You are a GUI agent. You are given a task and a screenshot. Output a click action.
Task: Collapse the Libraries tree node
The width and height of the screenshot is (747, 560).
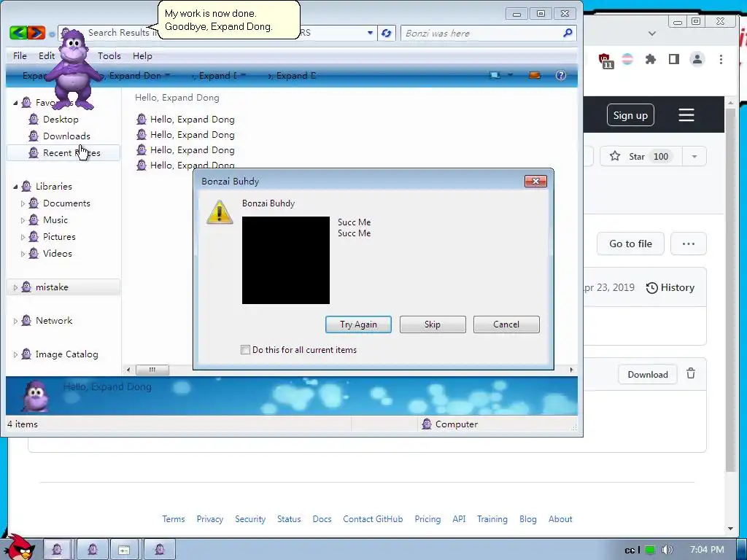[x=15, y=187]
